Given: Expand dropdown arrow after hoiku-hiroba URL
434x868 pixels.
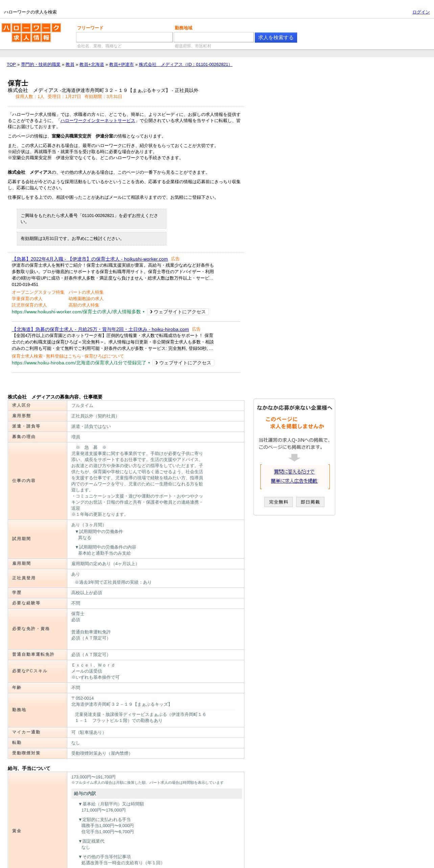Looking at the screenshot, I should click(x=149, y=363).
